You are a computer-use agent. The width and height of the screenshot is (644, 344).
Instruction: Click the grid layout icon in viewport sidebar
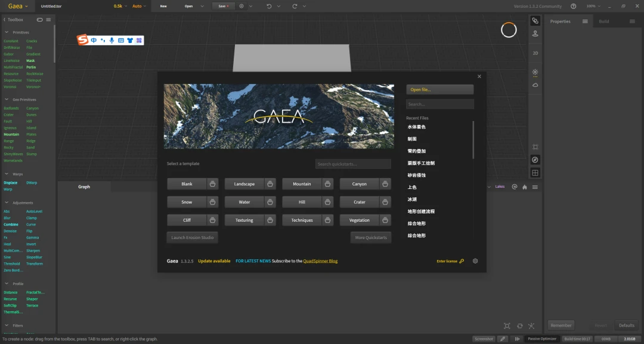tap(535, 173)
